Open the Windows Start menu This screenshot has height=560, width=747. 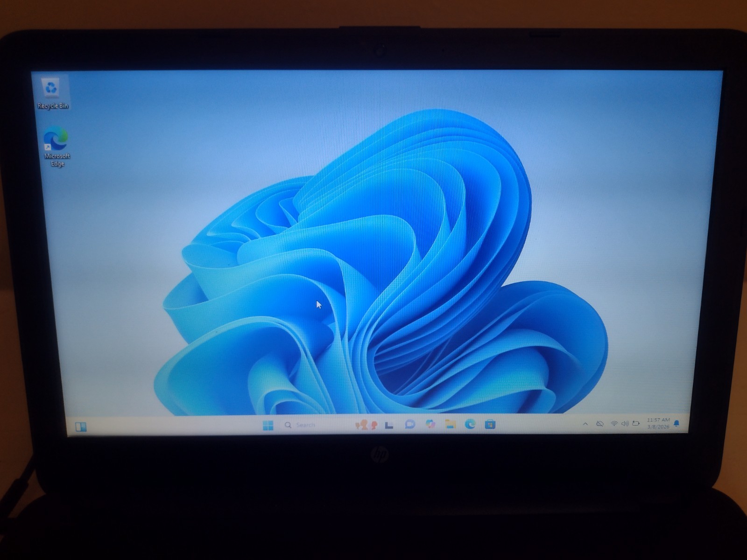point(268,425)
